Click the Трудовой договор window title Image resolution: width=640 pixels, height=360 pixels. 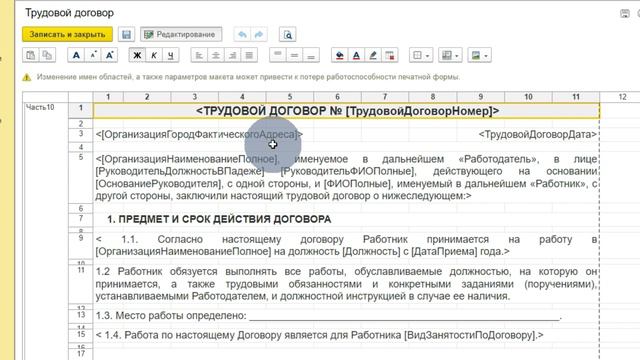[x=69, y=13]
